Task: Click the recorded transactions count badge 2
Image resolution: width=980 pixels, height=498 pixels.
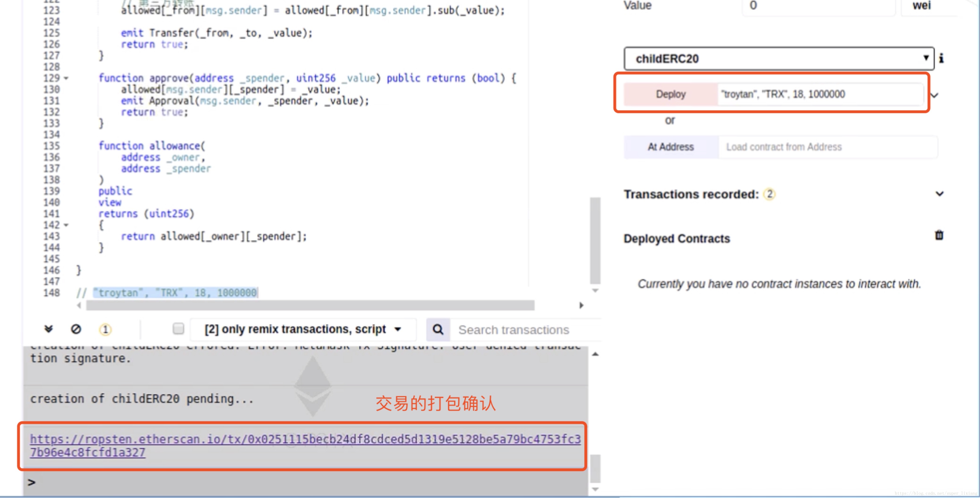Action: [770, 194]
